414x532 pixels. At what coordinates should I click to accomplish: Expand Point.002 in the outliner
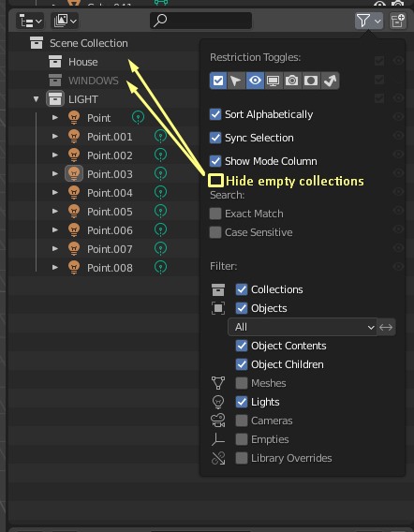(54, 155)
